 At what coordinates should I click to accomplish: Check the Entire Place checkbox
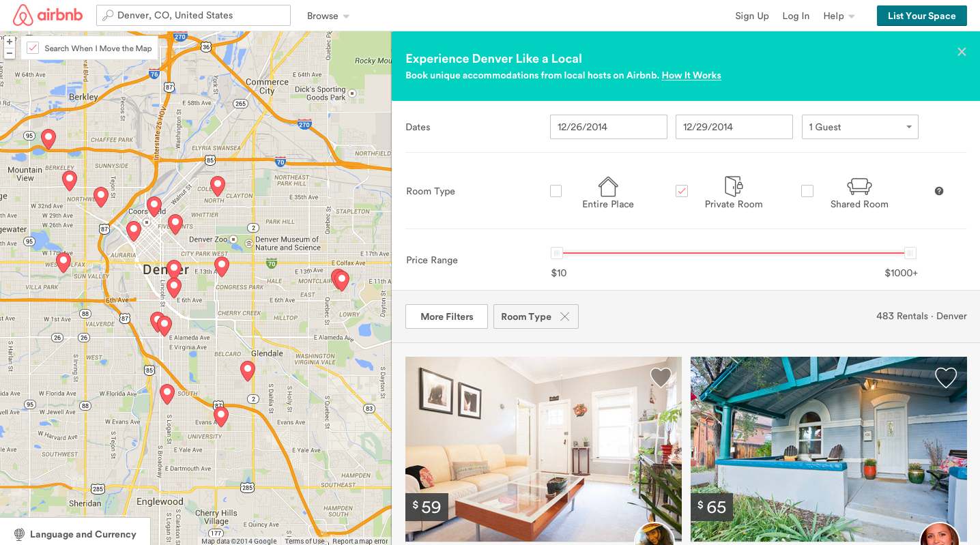point(556,191)
